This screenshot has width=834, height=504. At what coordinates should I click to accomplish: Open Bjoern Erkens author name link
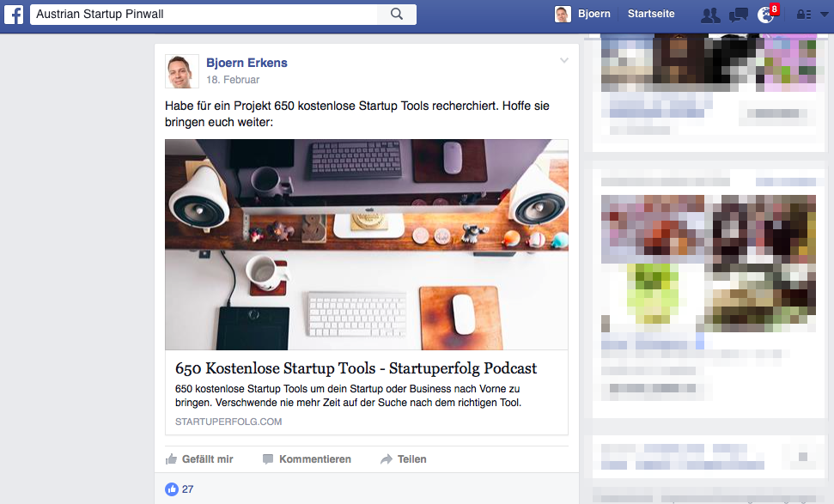[x=247, y=63]
